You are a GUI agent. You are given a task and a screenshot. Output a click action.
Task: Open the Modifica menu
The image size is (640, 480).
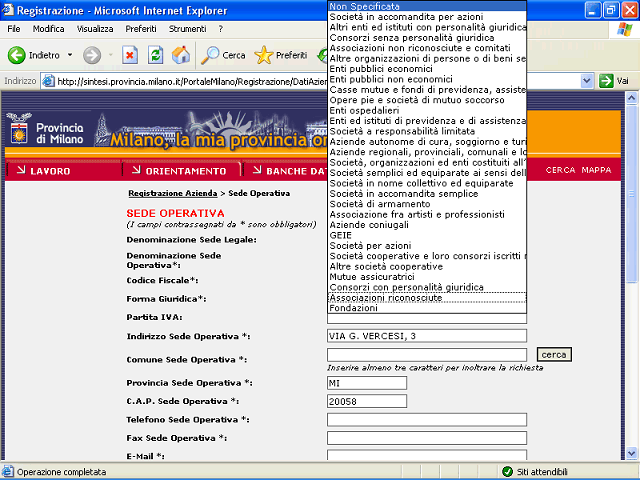[49, 29]
